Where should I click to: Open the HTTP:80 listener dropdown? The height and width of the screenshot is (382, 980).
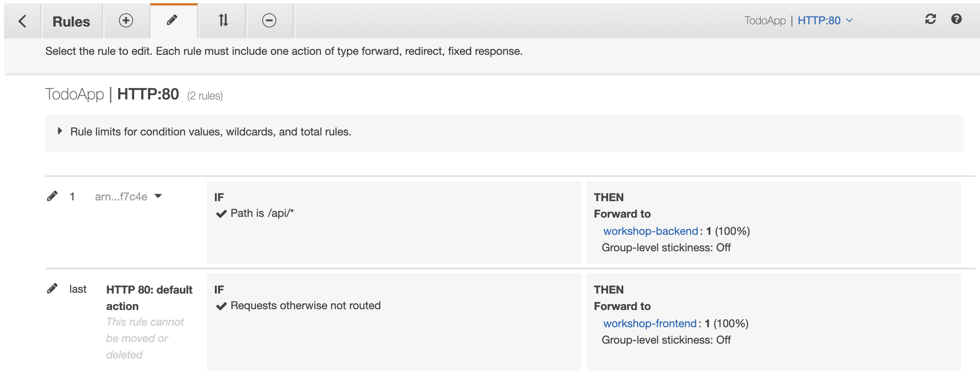click(825, 20)
